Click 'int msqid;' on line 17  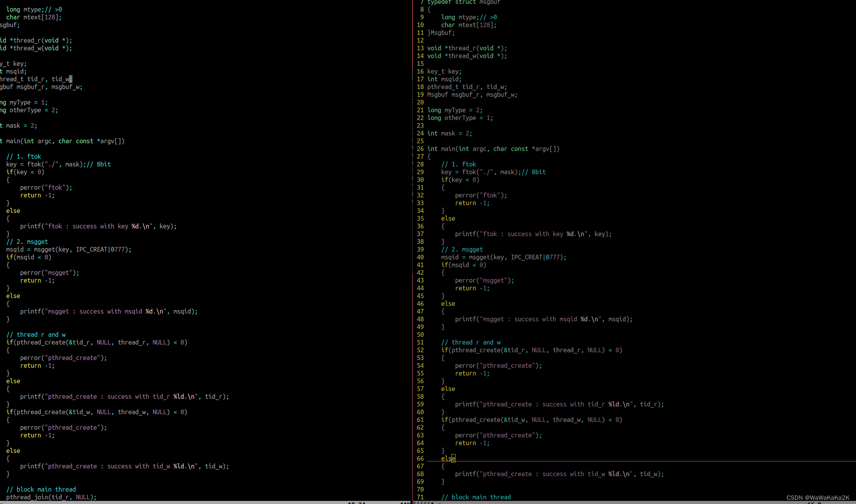coord(444,79)
